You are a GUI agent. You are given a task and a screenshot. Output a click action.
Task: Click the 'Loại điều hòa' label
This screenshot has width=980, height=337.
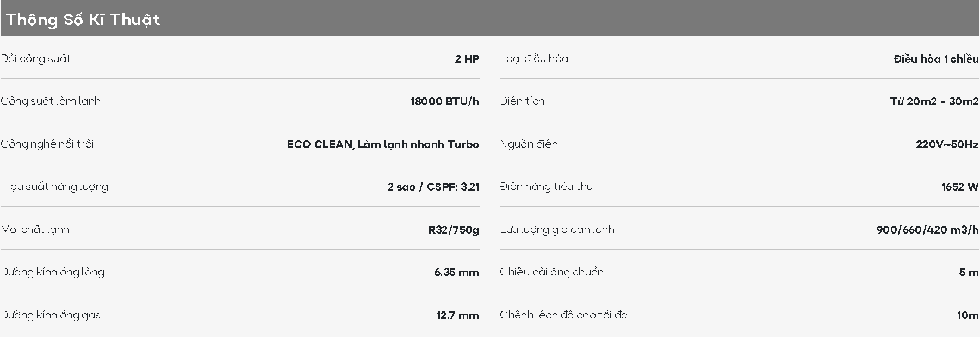534,59
